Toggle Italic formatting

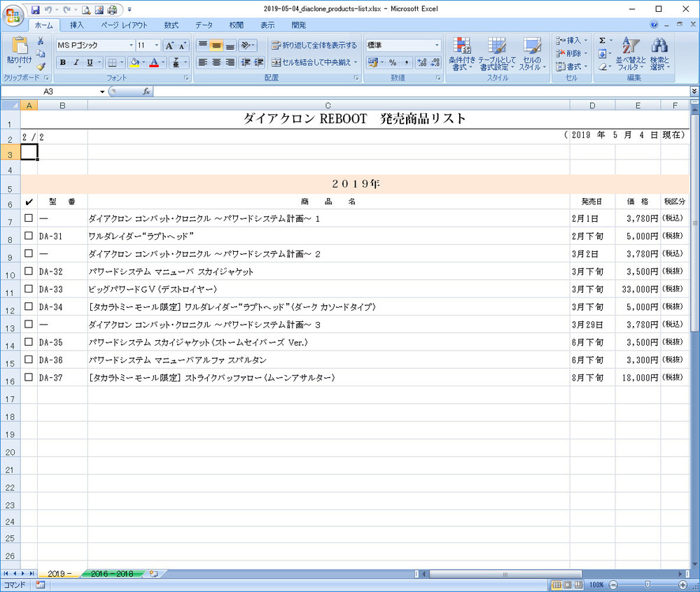coord(76,62)
